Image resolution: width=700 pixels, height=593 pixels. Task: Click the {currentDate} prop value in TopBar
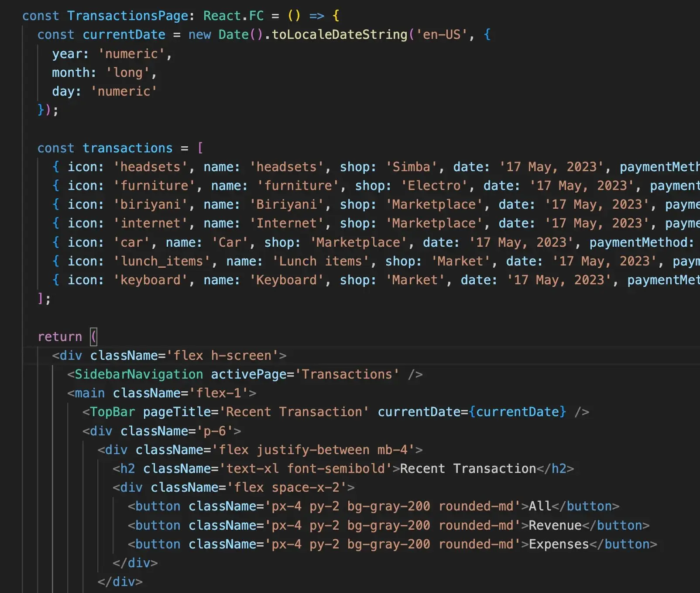pyautogui.click(x=517, y=412)
